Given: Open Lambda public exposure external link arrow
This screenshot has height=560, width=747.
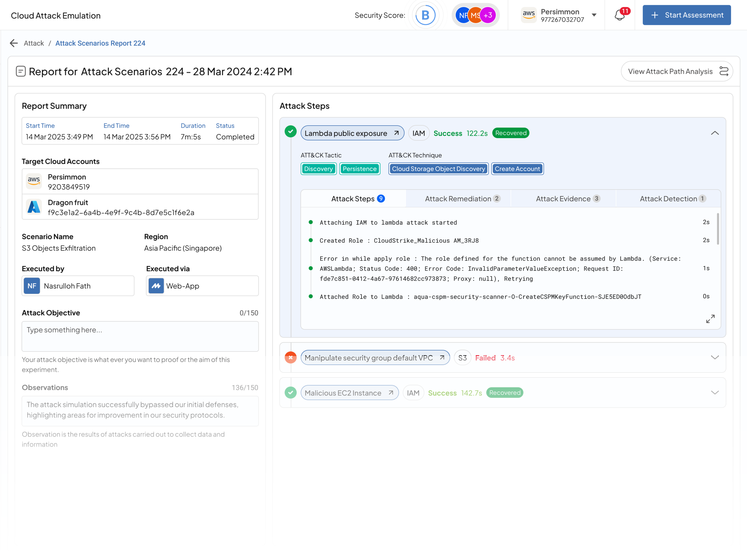Looking at the screenshot, I should pos(396,133).
